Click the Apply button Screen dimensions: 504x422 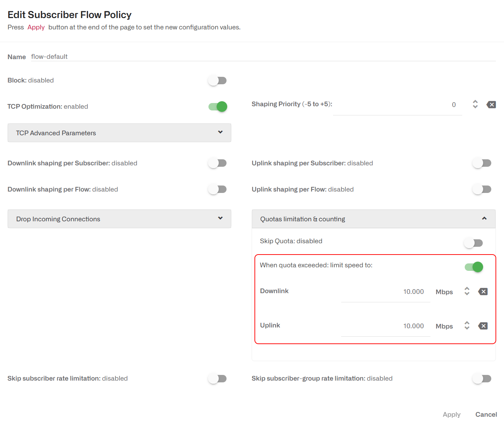(x=452, y=414)
